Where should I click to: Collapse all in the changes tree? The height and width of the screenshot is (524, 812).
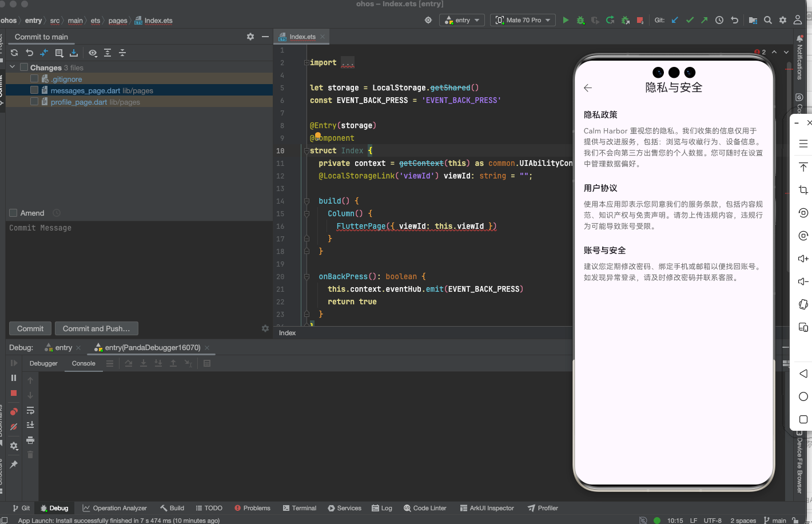coord(122,53)
